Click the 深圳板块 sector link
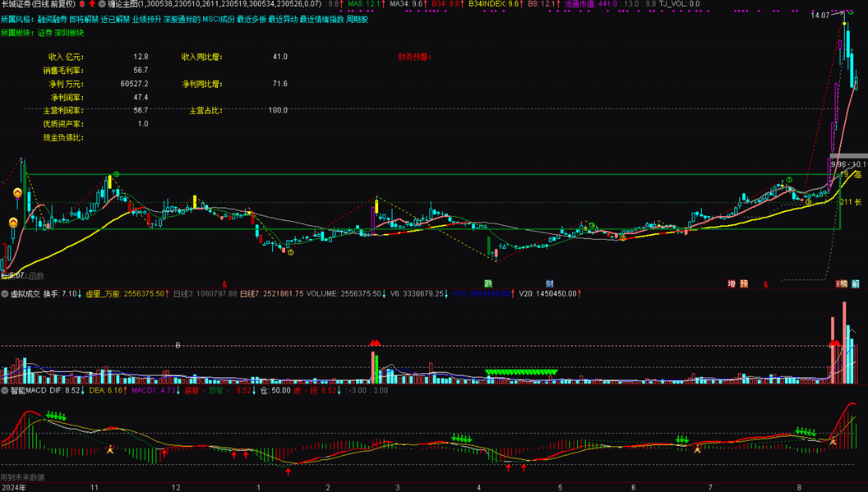Screen dimensions: 868x492 (69, 33)
